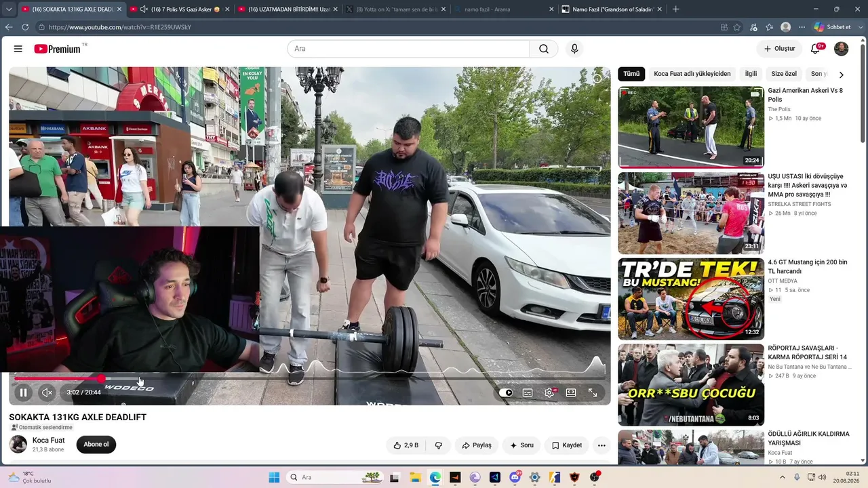Toggle subtitles in the video player
This screenshot has width=868, height=488.
pos(528,392)
